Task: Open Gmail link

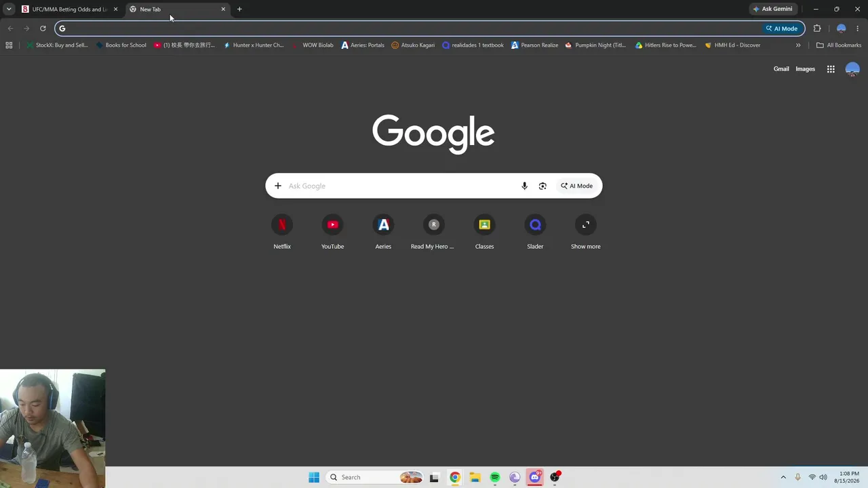Action: (781, 69)
